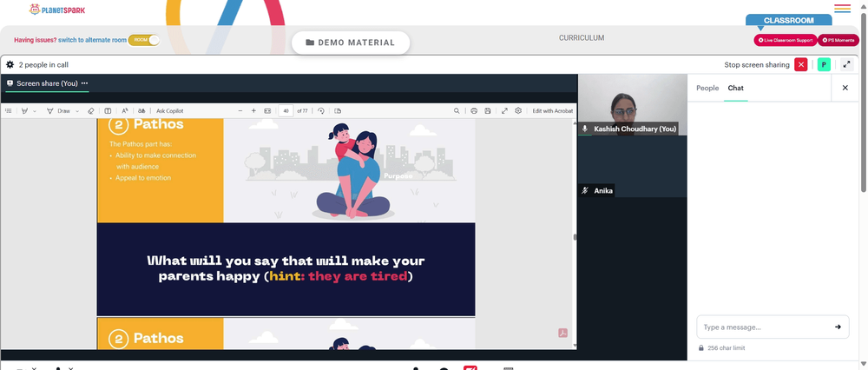Print the PDF using the printer icon
Screen dimensions: 868x370
click(474, 111)
